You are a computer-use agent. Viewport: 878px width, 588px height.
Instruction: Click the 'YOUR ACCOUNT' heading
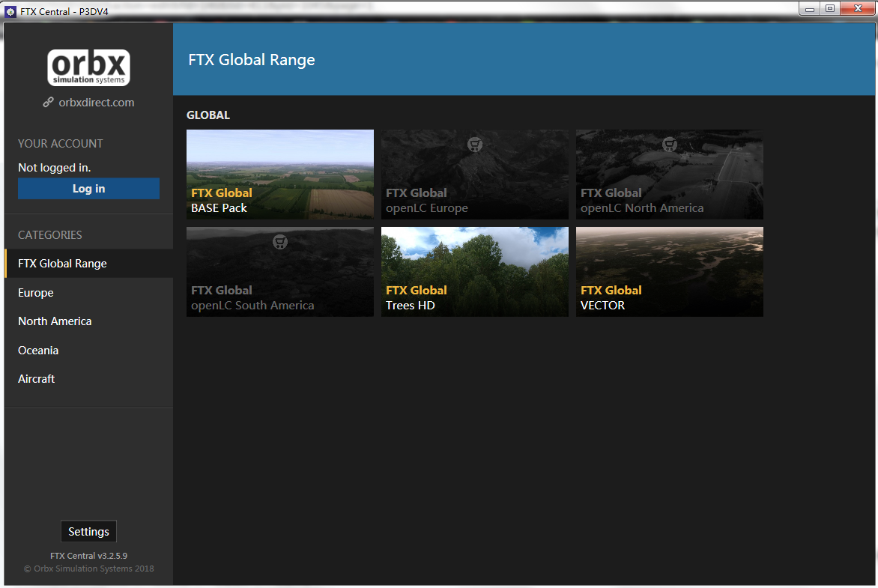tap(61, 143)
